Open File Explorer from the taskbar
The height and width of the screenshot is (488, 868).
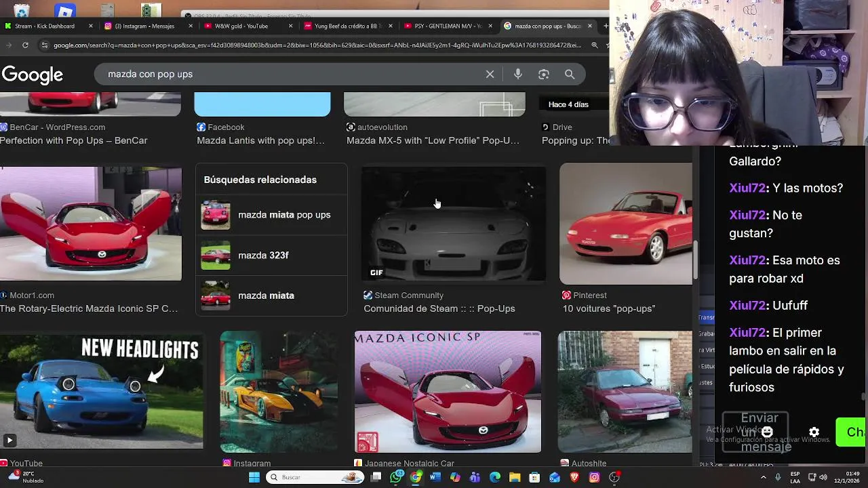coord(515,477)
